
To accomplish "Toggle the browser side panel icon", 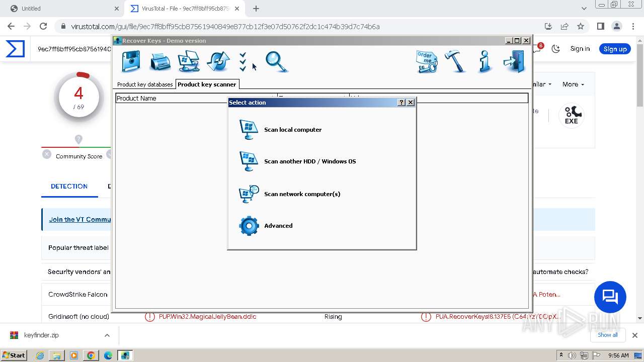I will click(x=601, y=27).
